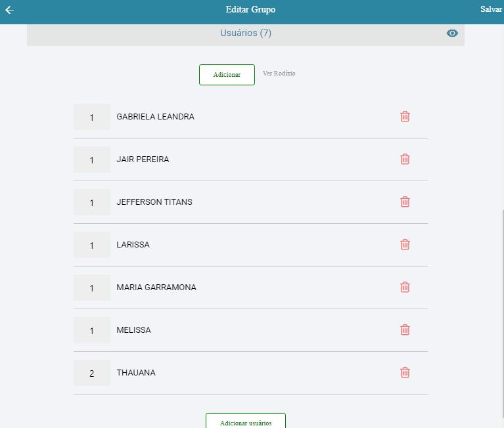
Task: Delete LARISSA from the group
Action: coord(405,244)
